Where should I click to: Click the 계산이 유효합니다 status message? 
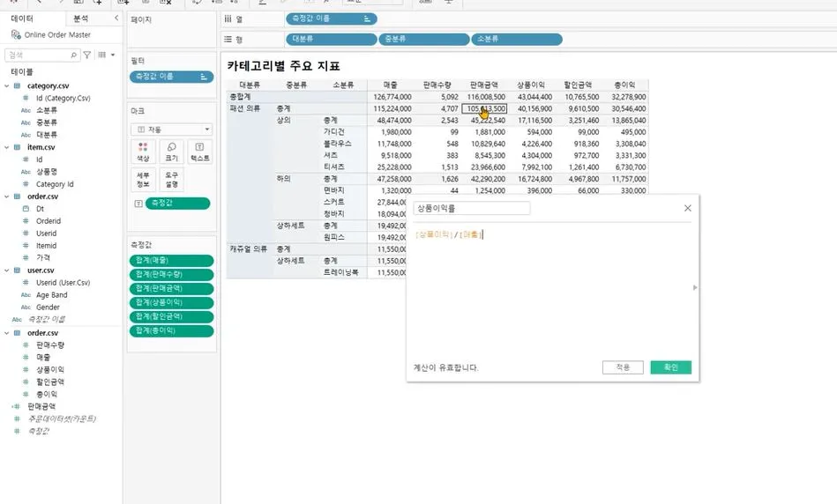click(446, 367)
